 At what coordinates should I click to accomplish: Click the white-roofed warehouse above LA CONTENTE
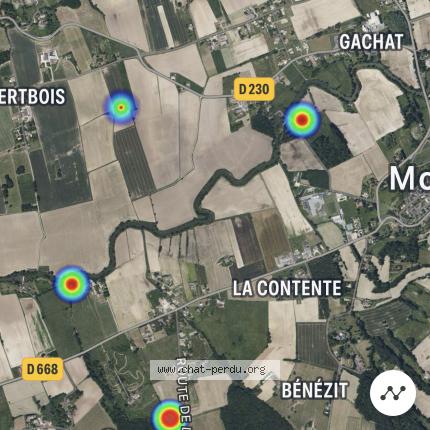(x=313, y=204)
